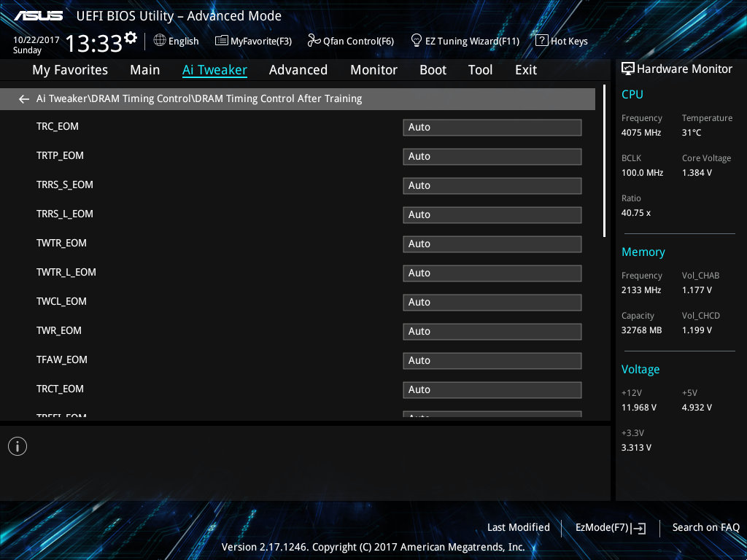Click the memory capacity value 32768 MB
This screenshot has width=747, height=560.
click(x=642, y=330)
